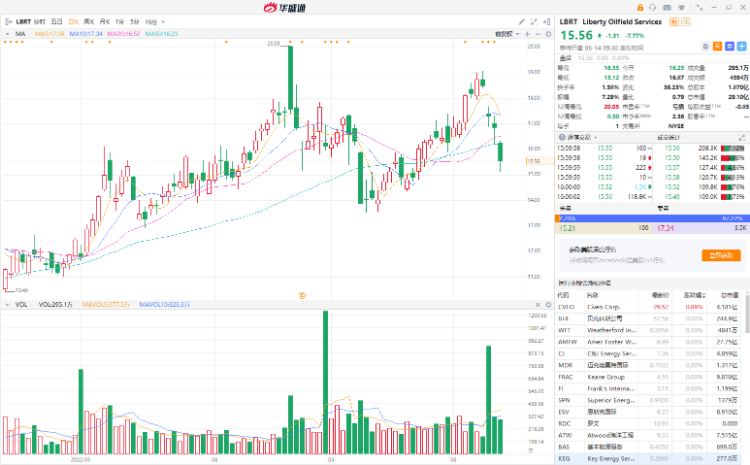This screenshot has height=465, width=750.
Task: Click the MA10:17.34 legend label
Action: 86,34
